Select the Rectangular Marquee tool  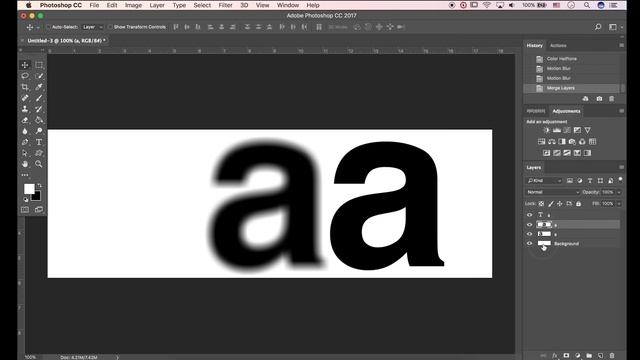(39, 65)
